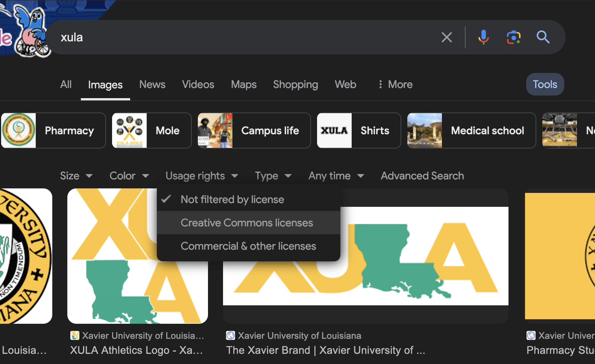Select the Campus life chip
The height and width of the screenshot is (364, 595).
coord(254,130)
